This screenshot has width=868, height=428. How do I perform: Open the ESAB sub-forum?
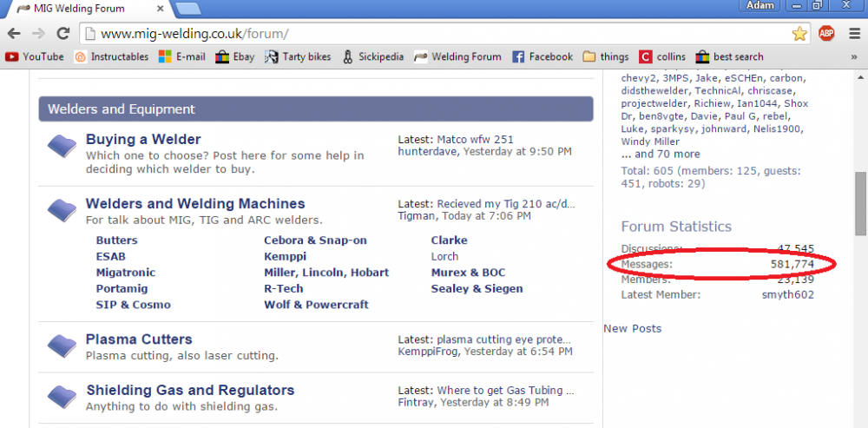tap(111, 256)
